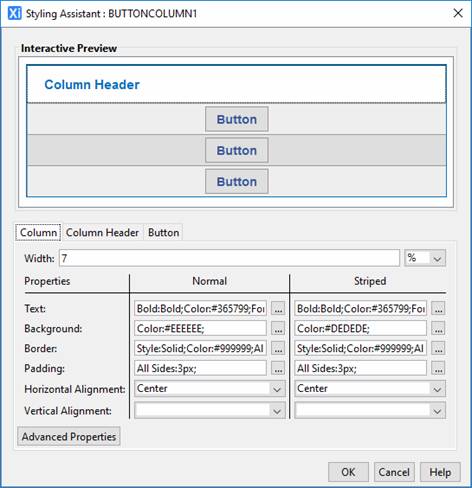Screen dimensions: 472x488
Task: Click the Help button
Action: [x=440, y=472]
